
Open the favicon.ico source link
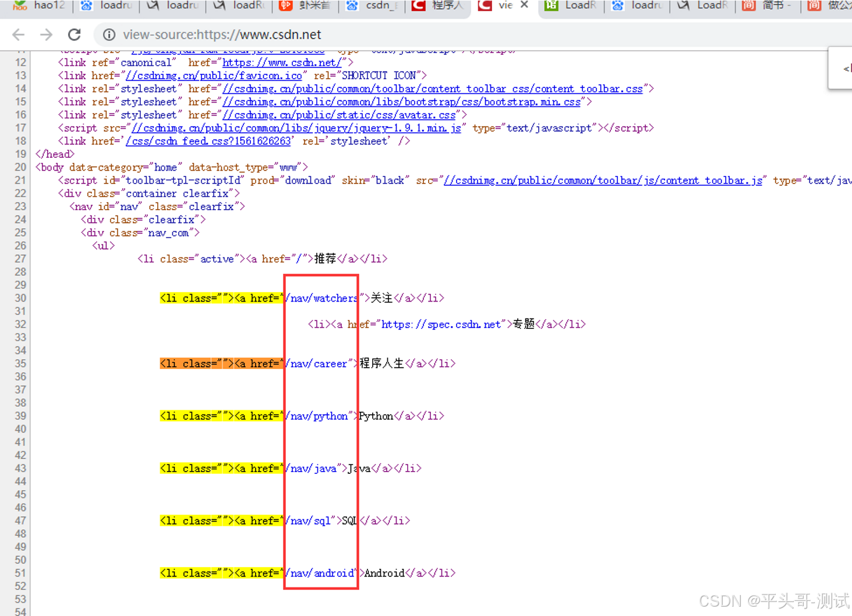point(214,76)
